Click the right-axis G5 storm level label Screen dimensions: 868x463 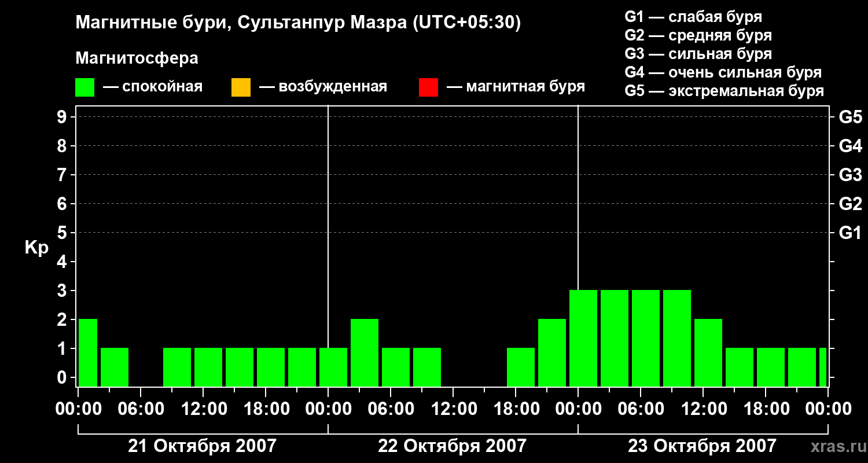(851, 117)
